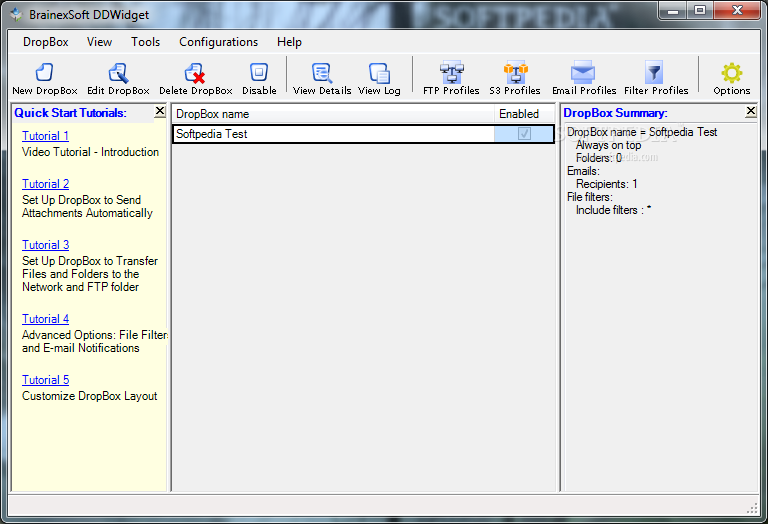
Task: Toggle Enabled checkbox for Softpedia Test
Action: 524,134
